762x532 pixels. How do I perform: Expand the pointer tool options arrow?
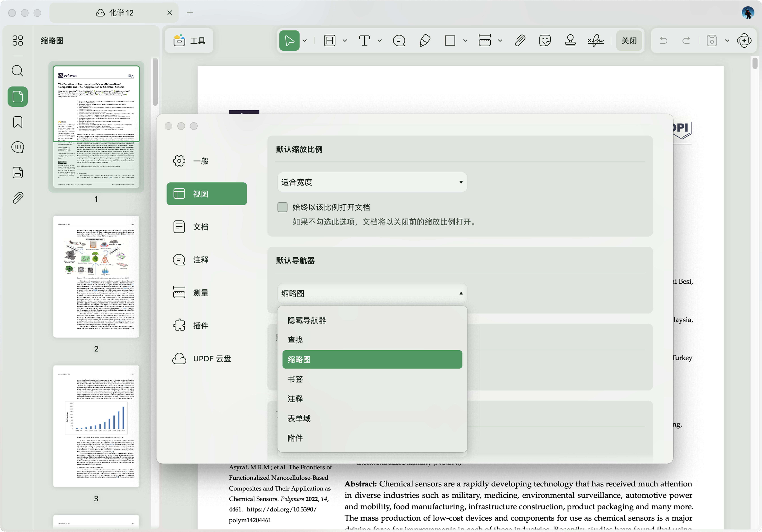(x=305, y=41)
